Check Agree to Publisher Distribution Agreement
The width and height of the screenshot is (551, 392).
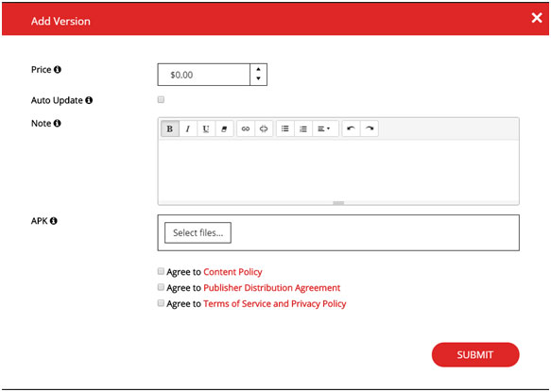161,287
